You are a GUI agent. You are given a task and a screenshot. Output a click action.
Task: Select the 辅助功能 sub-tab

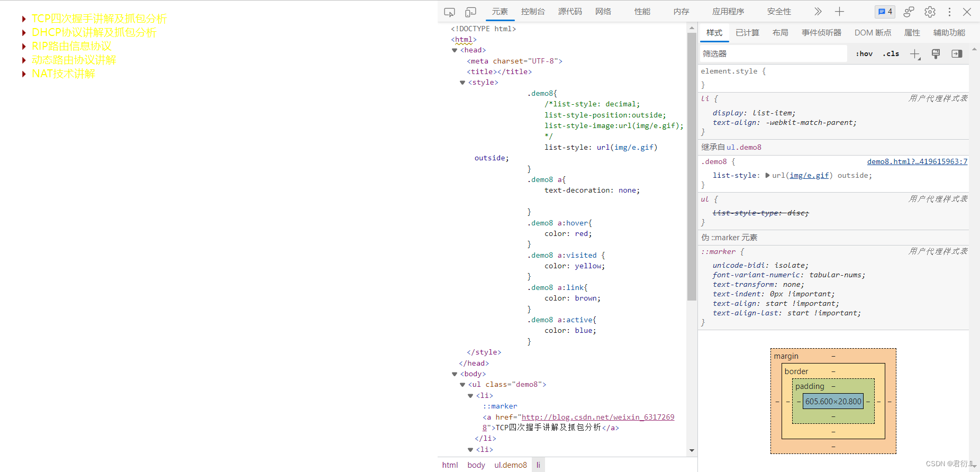coord(949,33)
